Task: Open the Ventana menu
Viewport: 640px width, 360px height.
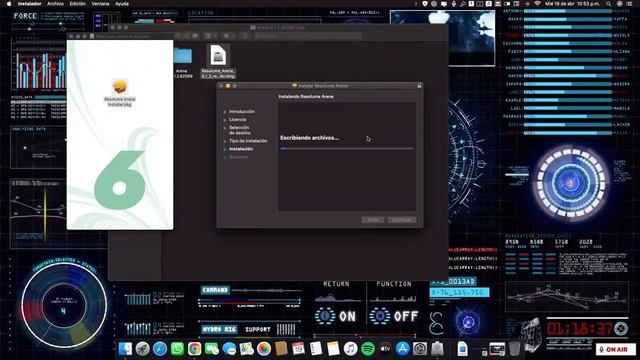Action: click(x=100, y=4)
